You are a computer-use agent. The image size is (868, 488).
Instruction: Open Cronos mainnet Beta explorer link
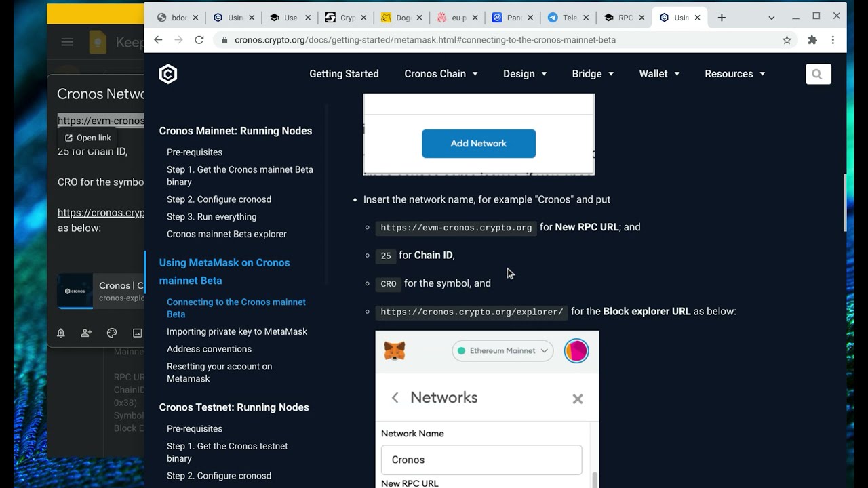[226, 234]
